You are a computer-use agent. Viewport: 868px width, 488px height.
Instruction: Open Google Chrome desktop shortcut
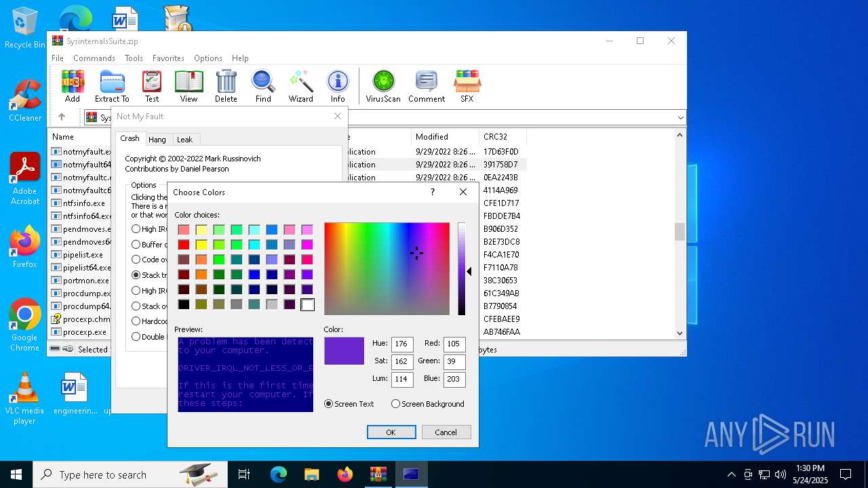pyautogui.click(x=24, y=325)
